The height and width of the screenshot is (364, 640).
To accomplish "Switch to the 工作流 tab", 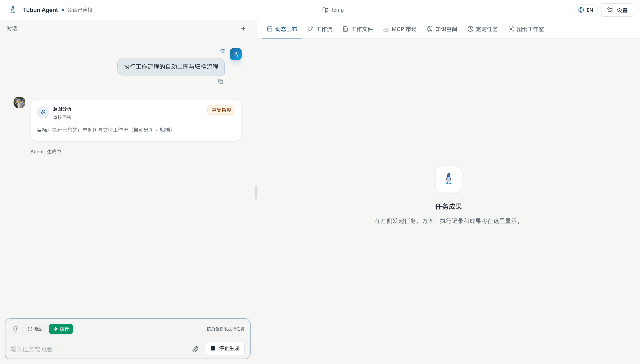I will click(320, 29).
